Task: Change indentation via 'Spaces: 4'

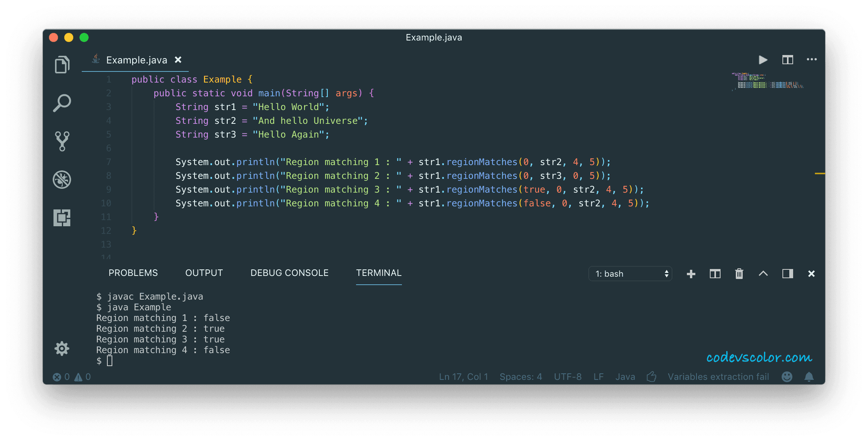Action: coord(521,377)
